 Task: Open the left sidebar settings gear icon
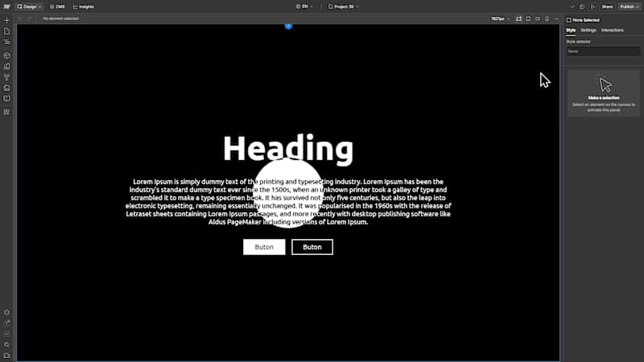pyautogui.click(x=6, y=312)
